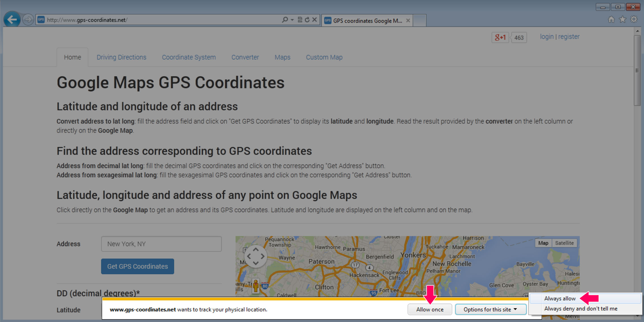Open the Converter tab
This screenshot has height=322, width=644.
[245, 57]
